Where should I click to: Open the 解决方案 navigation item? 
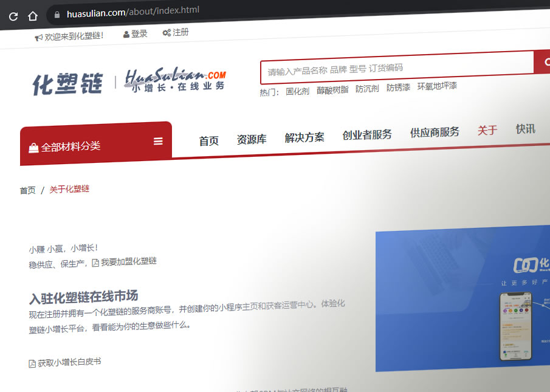(304, 137)
